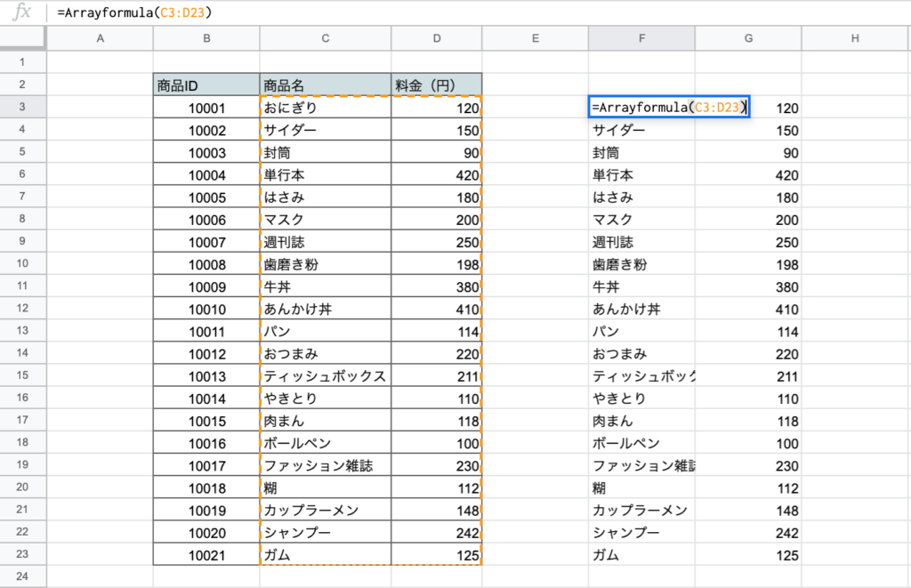Viewport: 911px width, 588px height.
Task: Click cell F3 containing the Arrayformula
Action: pos(669,108)
